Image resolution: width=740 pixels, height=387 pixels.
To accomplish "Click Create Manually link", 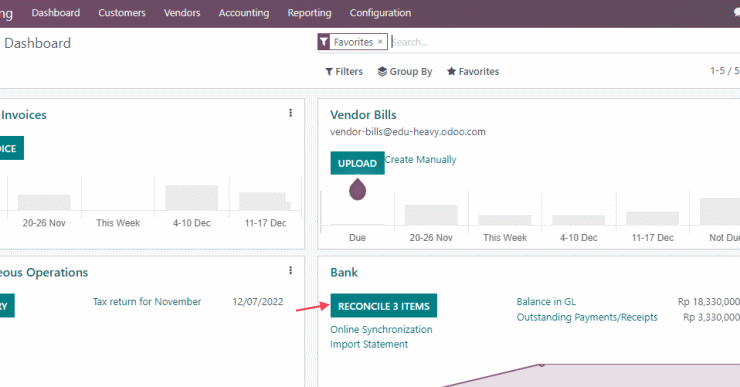I will point(420,160).
